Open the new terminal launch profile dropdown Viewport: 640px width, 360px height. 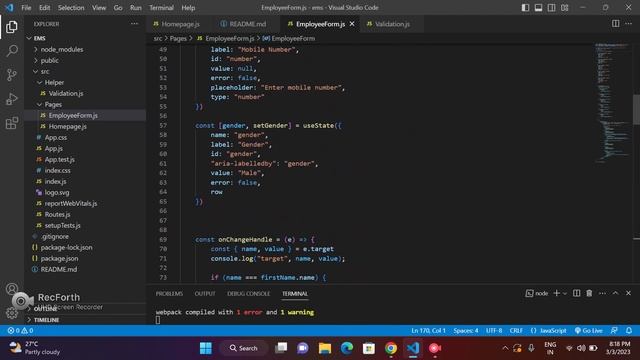(565, 293)
